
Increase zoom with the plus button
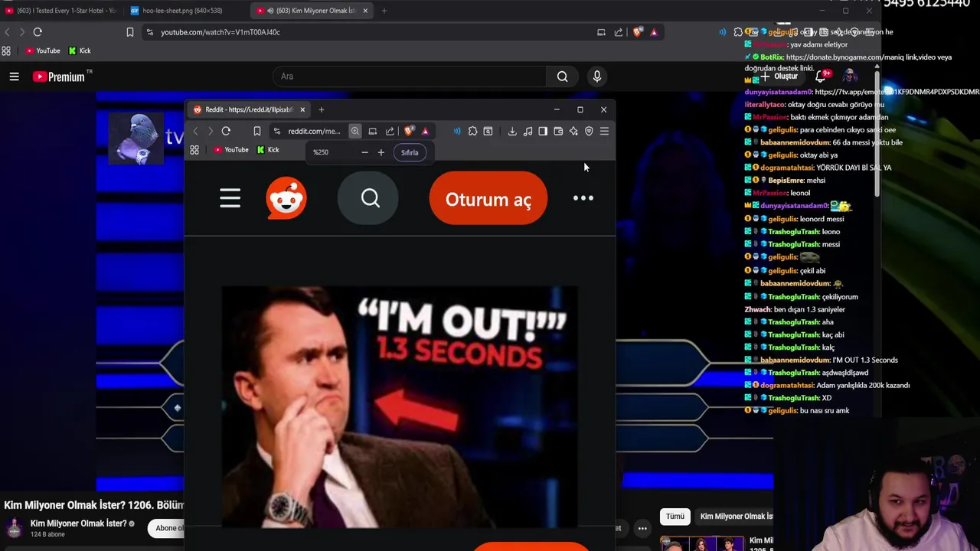click(x=381, y=152)
